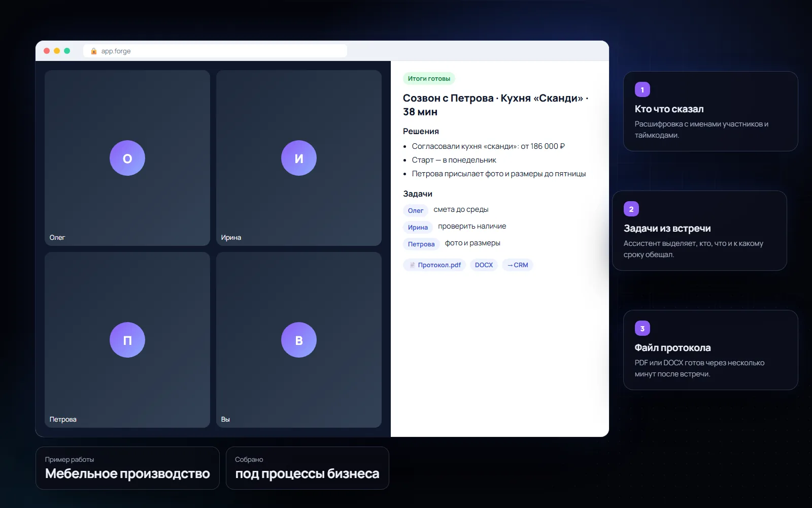Click the task text смета до среды
The image size is (812, 508).
pos(461,209)
